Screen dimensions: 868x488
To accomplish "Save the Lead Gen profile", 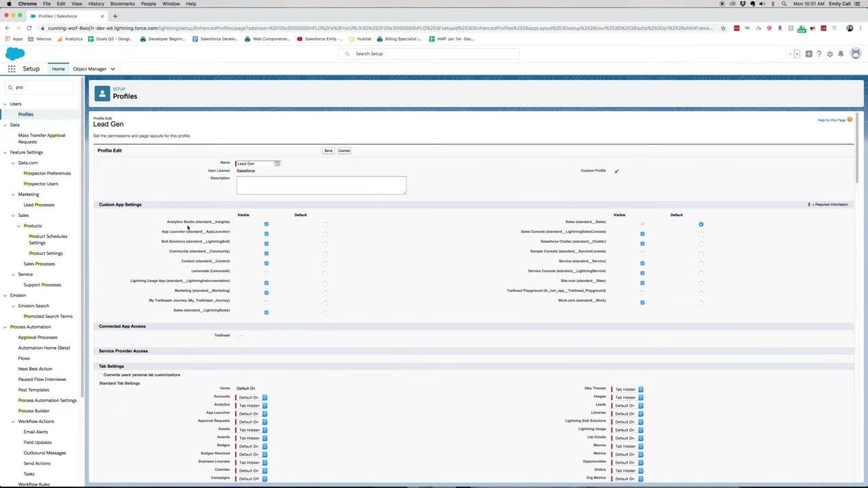I will tap(328, 150).
